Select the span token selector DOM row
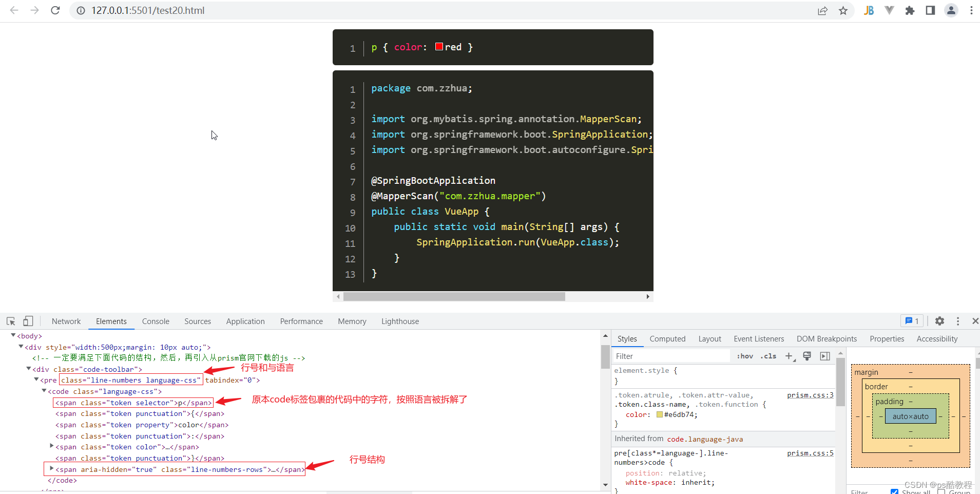The height and width of the screenshot is (494, 980). coord(133,403)
